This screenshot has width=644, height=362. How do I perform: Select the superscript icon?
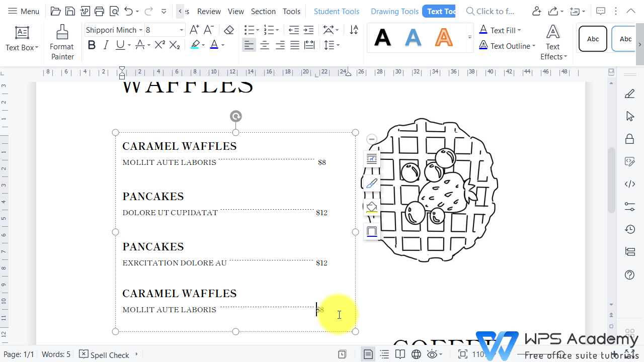[159, 45]
